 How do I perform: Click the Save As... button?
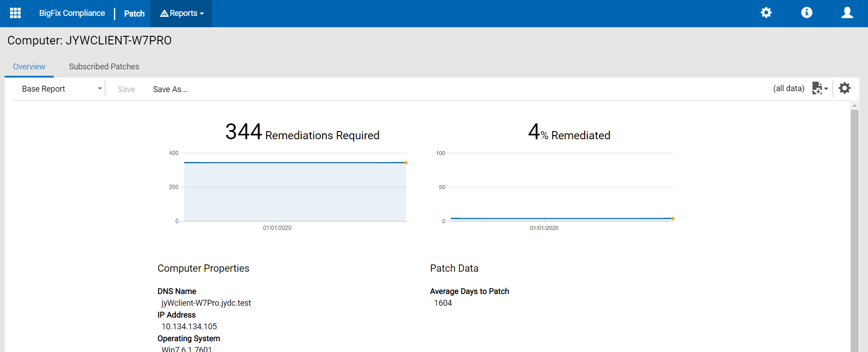(170, 89)
